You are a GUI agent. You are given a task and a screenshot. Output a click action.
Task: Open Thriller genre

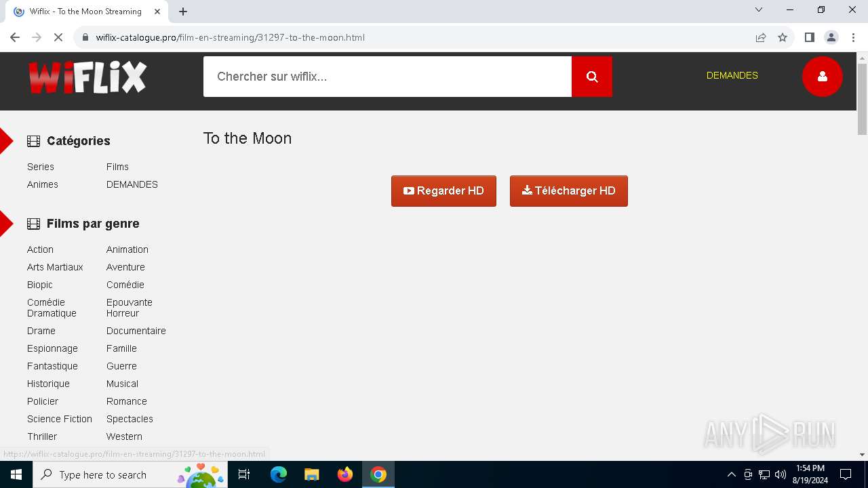point(42,436)
